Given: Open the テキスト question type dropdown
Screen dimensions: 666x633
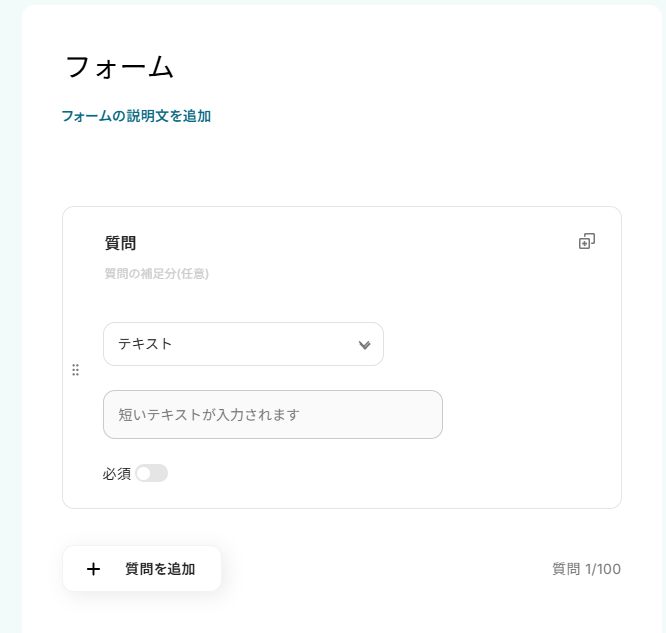Looking at the screenshot, I should [243, 344].
